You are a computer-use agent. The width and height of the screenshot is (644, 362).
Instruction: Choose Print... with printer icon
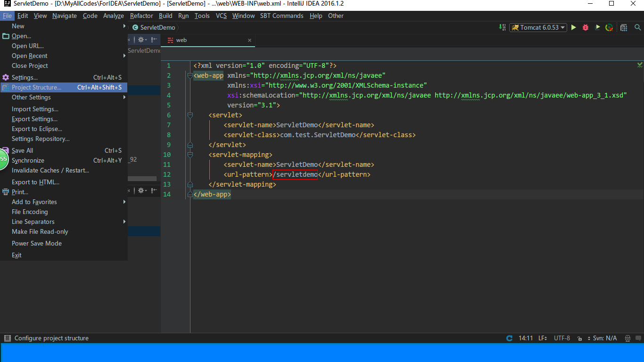pyautogui.click(x=64, y=192)
